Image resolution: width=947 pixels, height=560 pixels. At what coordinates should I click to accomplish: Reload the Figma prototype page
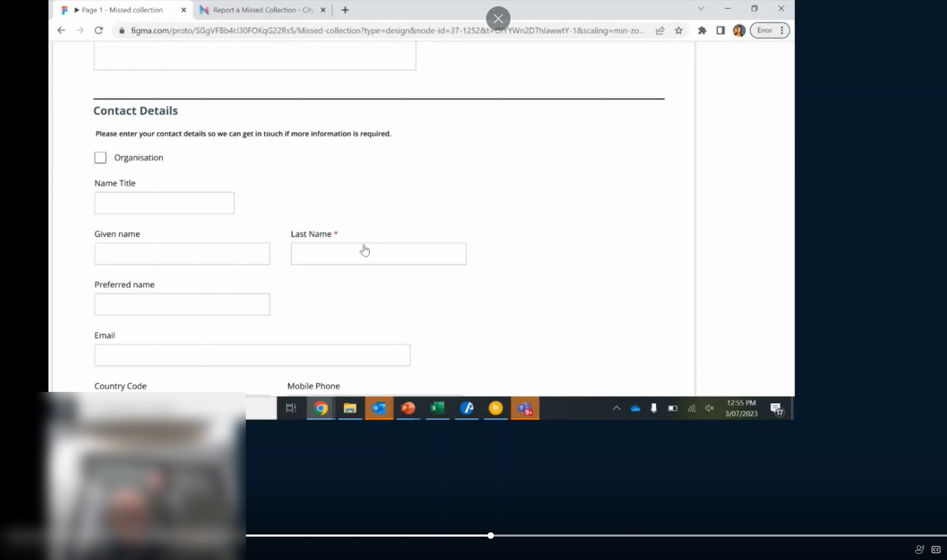click(x=98, y=31)
